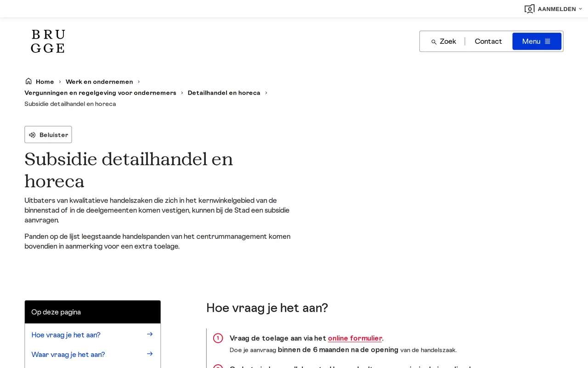
Task: Expand the Aanmelden dropdown chevron
Action: click(x=580, y=9)
